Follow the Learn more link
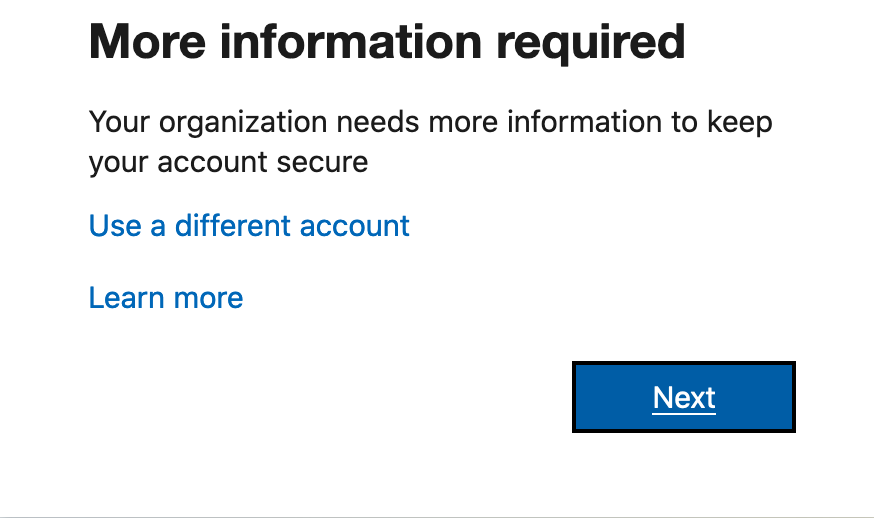Image resolution: width=874 pixels, height=518 pixels. pos(166,297)
